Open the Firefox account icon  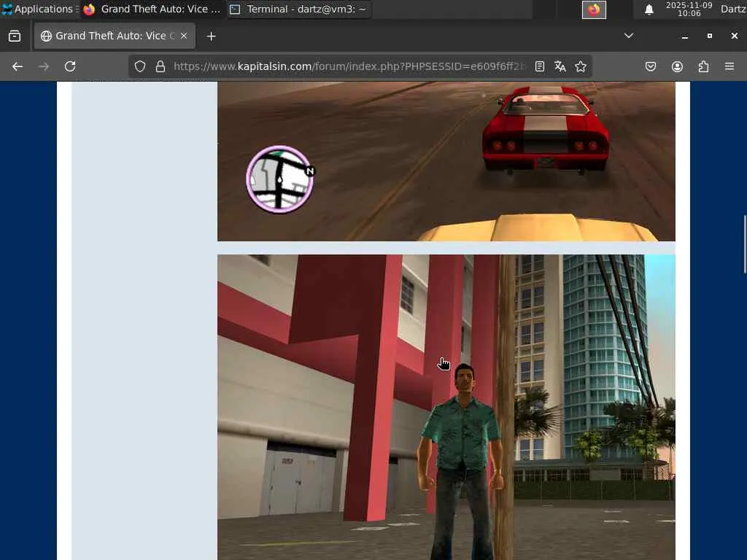677,66
